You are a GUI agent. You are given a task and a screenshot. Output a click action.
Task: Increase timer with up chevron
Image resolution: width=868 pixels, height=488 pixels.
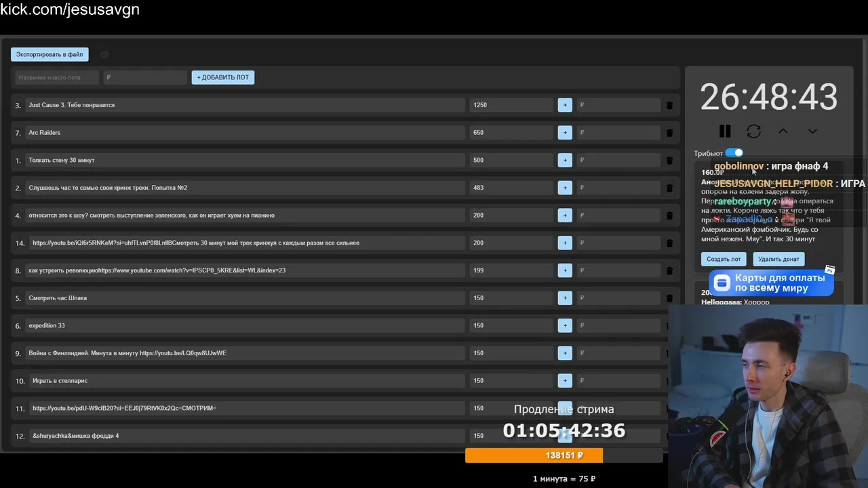[783, 131]
